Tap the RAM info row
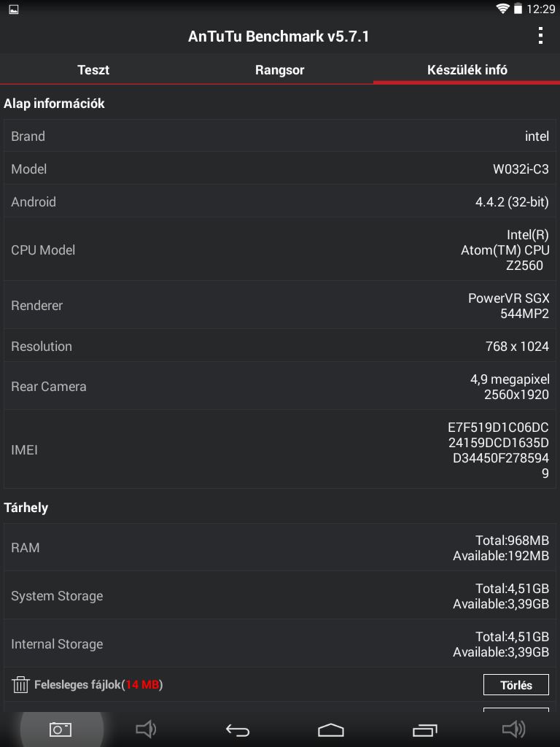Viewport: 560px width, 747px height. (x=280, y=547)
